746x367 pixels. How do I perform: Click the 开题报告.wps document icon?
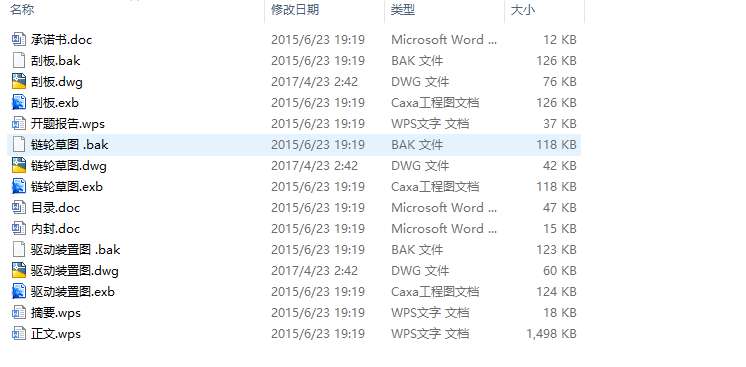tap(19, 123)
